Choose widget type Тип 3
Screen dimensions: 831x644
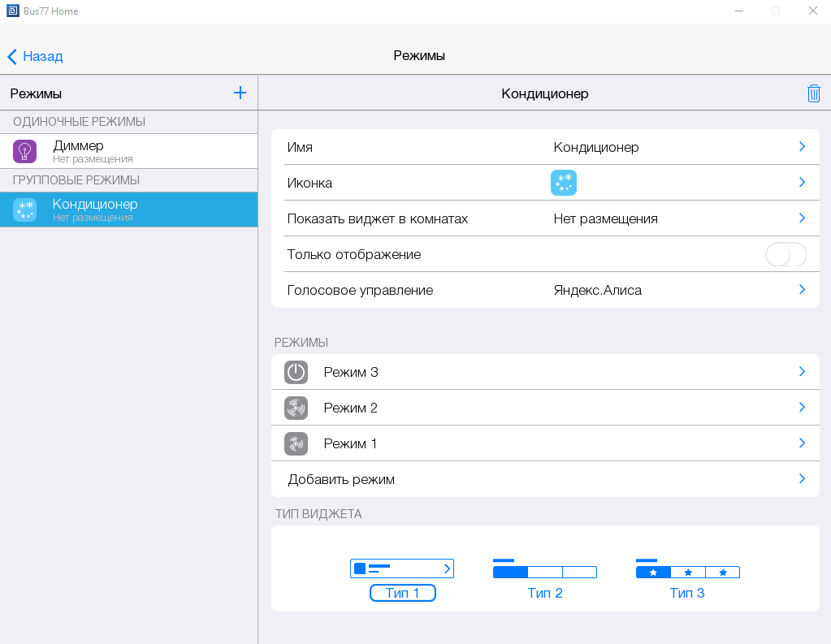[687, 579]
